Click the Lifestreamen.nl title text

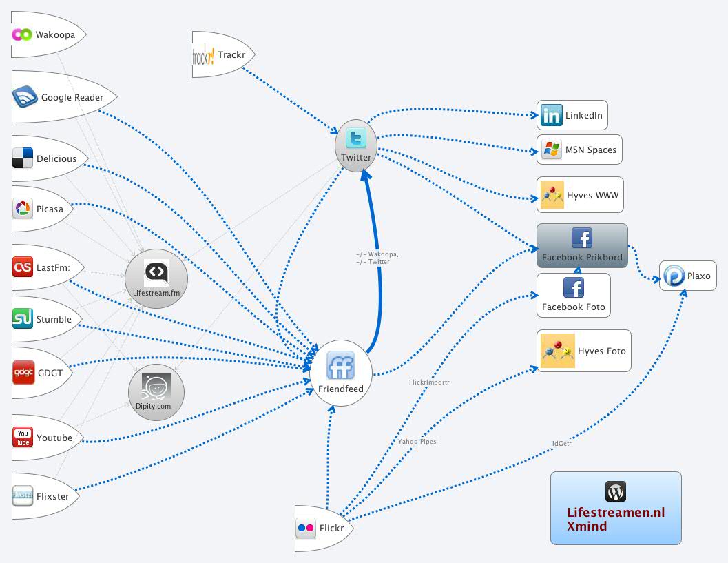point(616,513)
